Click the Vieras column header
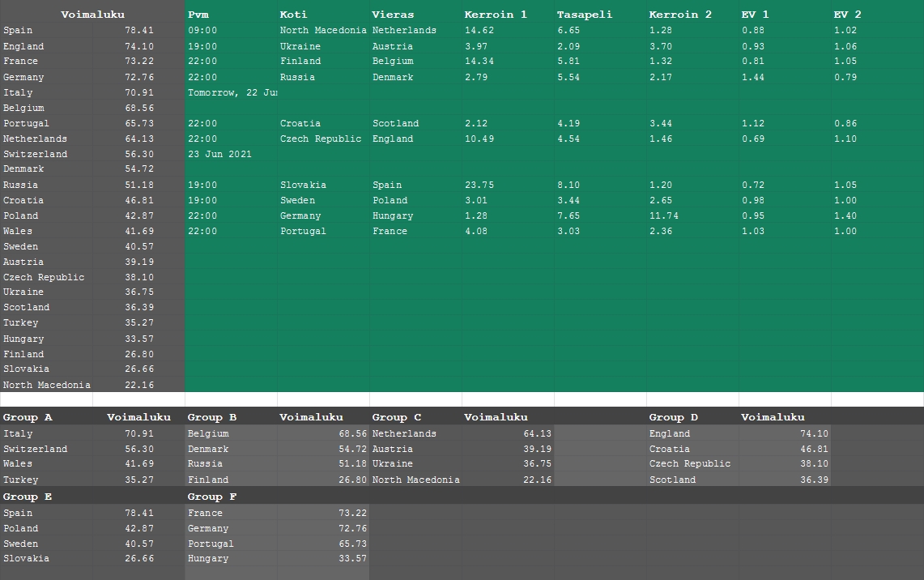Image resolution: width=924 pixels, height=580 pixels. coord(393,15)
